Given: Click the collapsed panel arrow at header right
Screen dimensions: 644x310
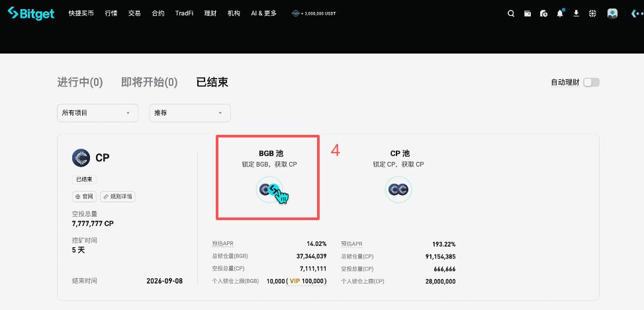Looking at the screenshot, I should 637,13.
